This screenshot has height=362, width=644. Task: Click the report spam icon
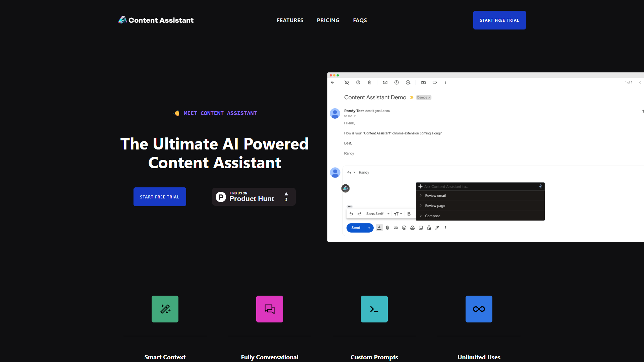pyautogui.click(x=358, y=82)
